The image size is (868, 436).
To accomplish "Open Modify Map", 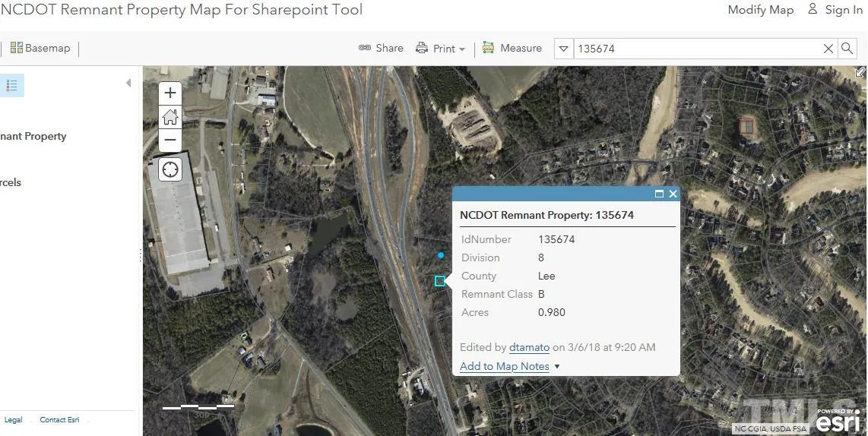I will (760, 10).
